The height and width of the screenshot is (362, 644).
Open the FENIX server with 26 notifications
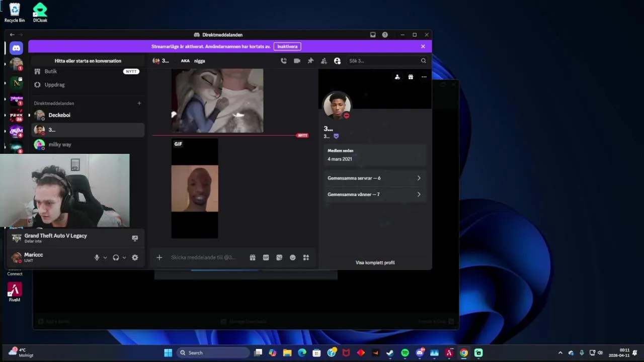click(x=16, y=116)
